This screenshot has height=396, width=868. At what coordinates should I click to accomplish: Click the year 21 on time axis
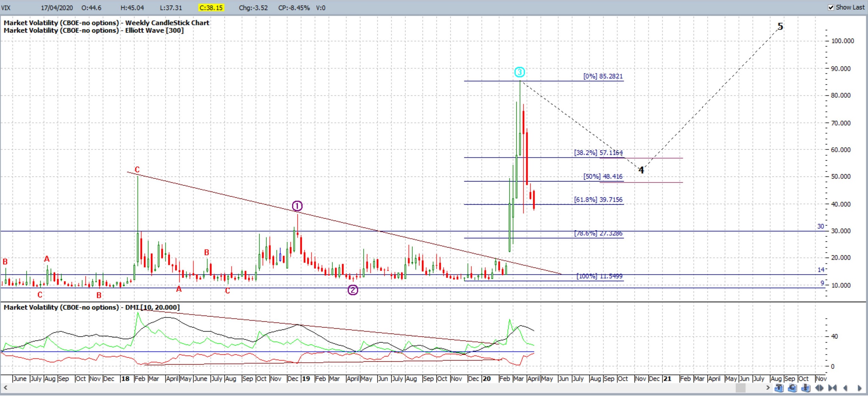click(667, 379)
